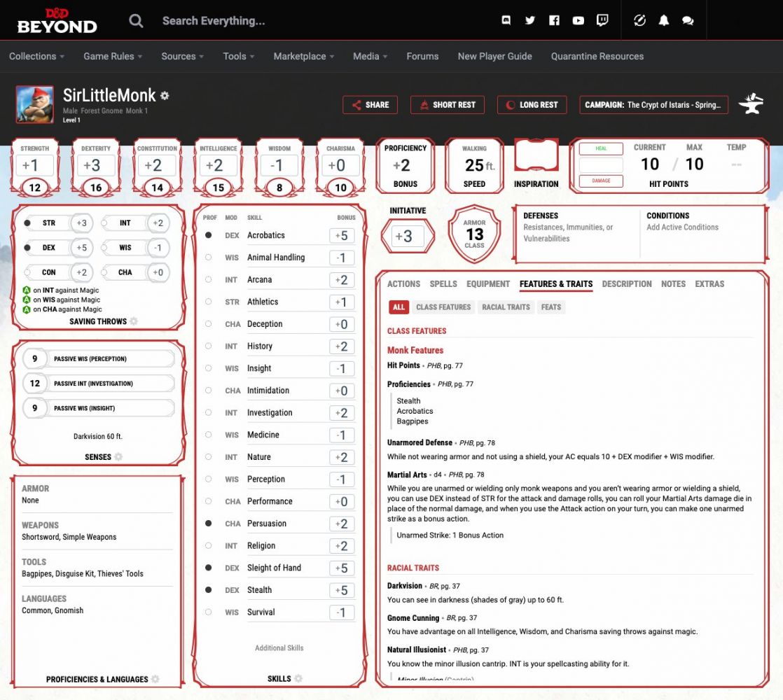Open the Facebook icon link

(x=554, y=20)
